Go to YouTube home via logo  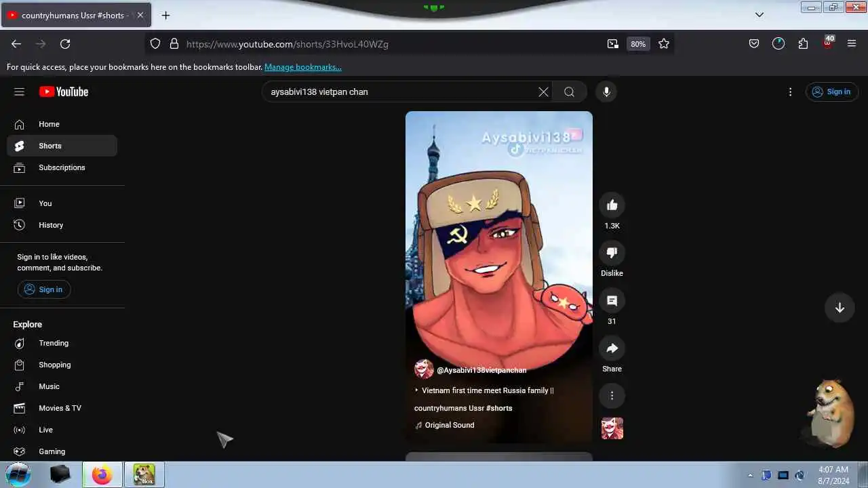pyautogui.click(x=64, y=91)
